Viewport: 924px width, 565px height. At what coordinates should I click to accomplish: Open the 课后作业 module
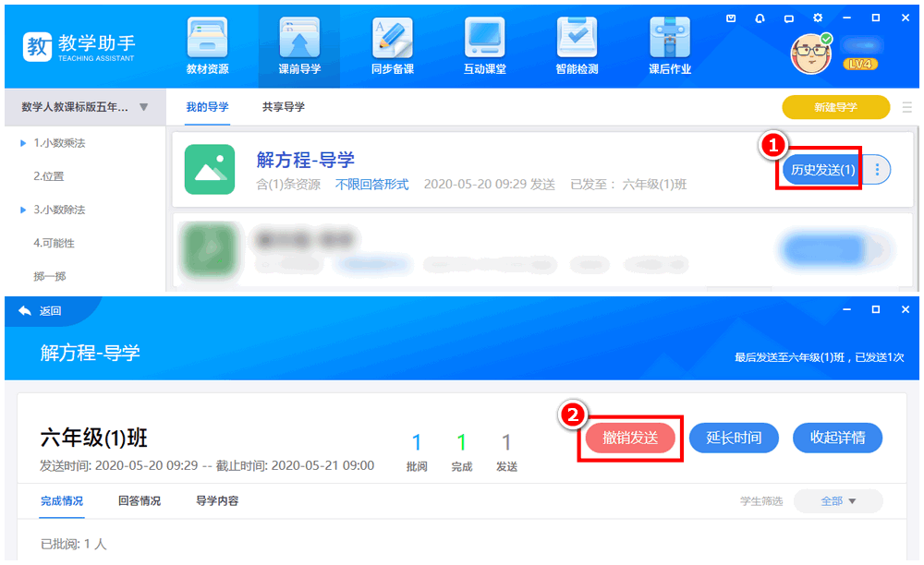[669, 46]
